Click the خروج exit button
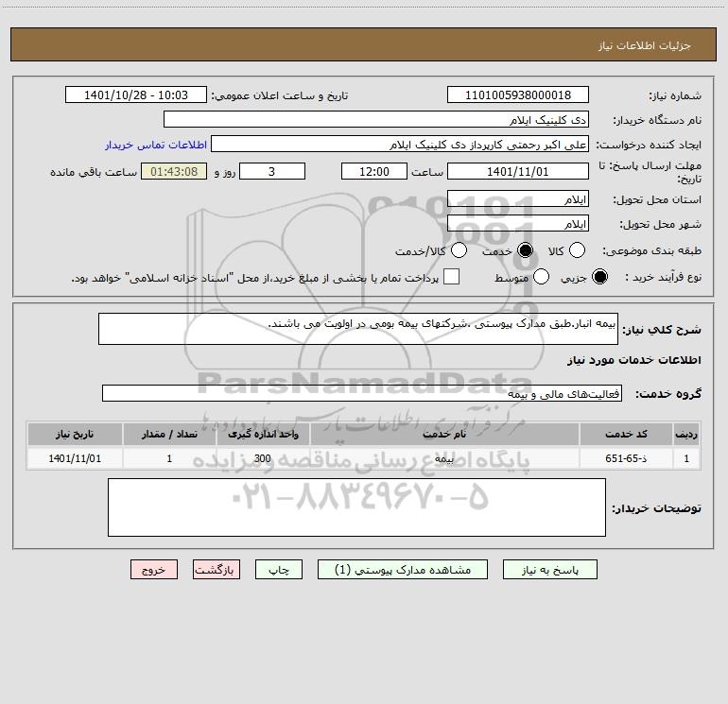 [154, 570]
